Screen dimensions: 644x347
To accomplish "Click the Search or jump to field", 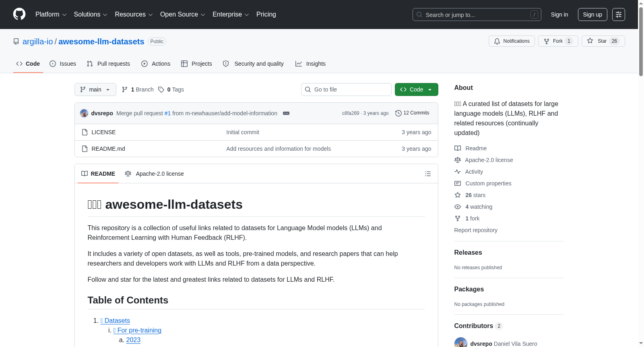I will [x=477, y=15].
